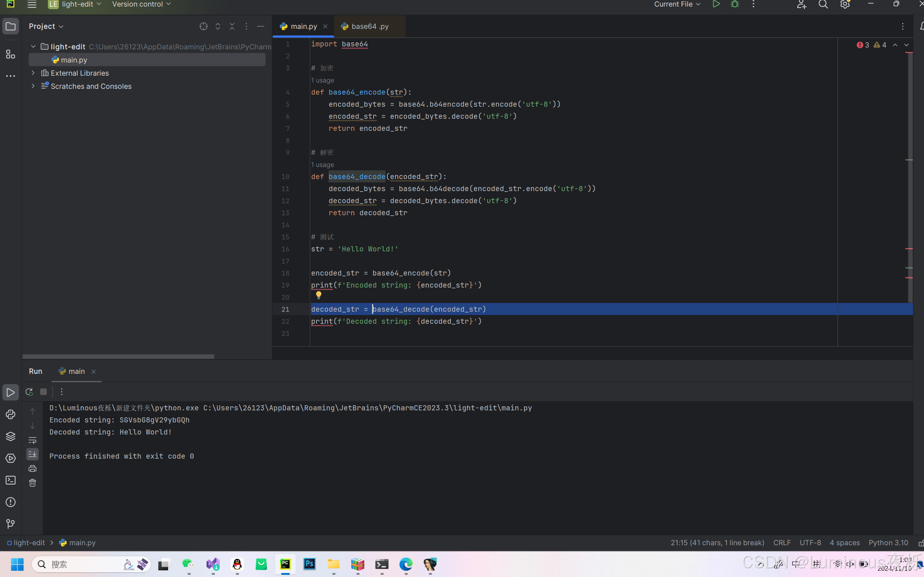Close the main.py editor tab

325,26
